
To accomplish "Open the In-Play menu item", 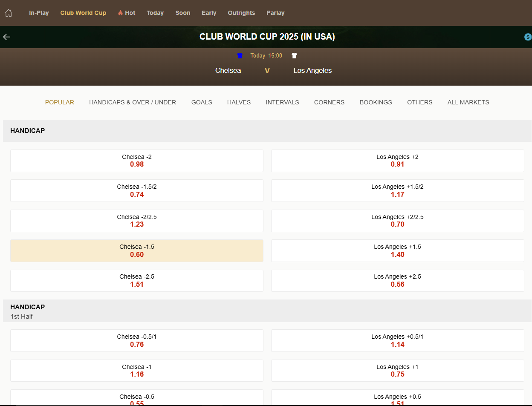I will coord(39,13).
